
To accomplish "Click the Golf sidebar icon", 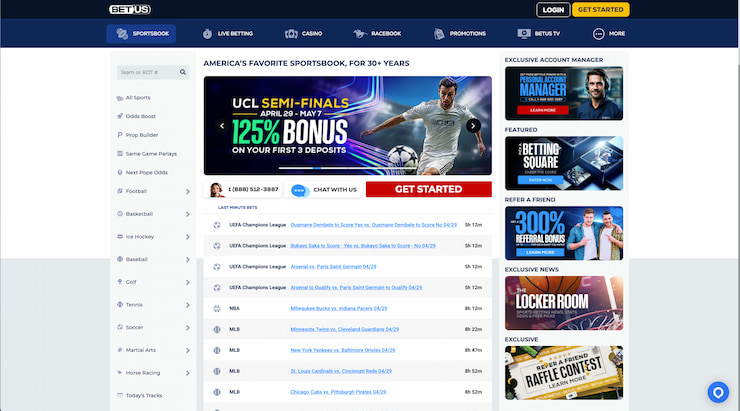I will tap(120, 282).
